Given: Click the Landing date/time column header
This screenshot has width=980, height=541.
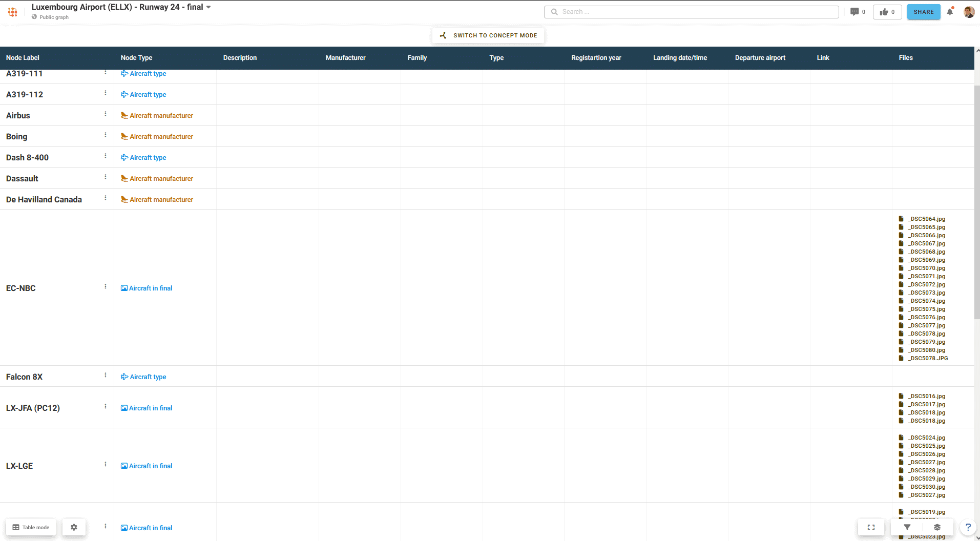Looking at the screenshot, I should [680, 58].
